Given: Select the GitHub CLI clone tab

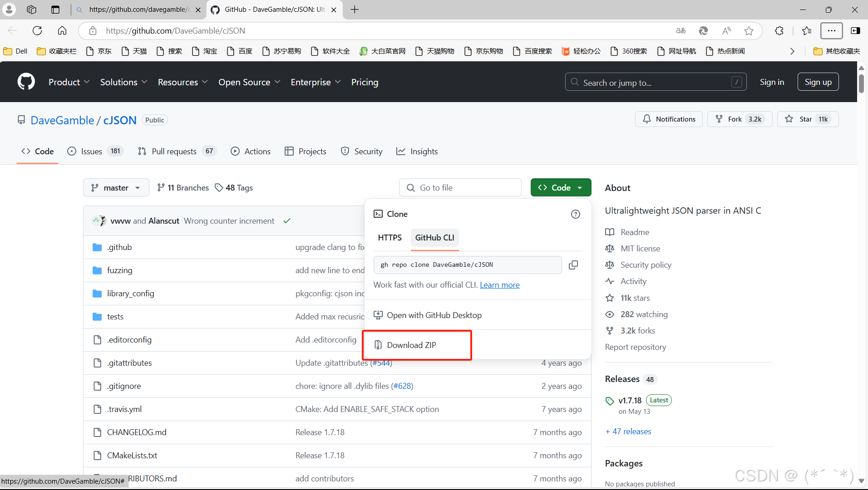Looking at the screenshot, I should click(x=434, y=238).
